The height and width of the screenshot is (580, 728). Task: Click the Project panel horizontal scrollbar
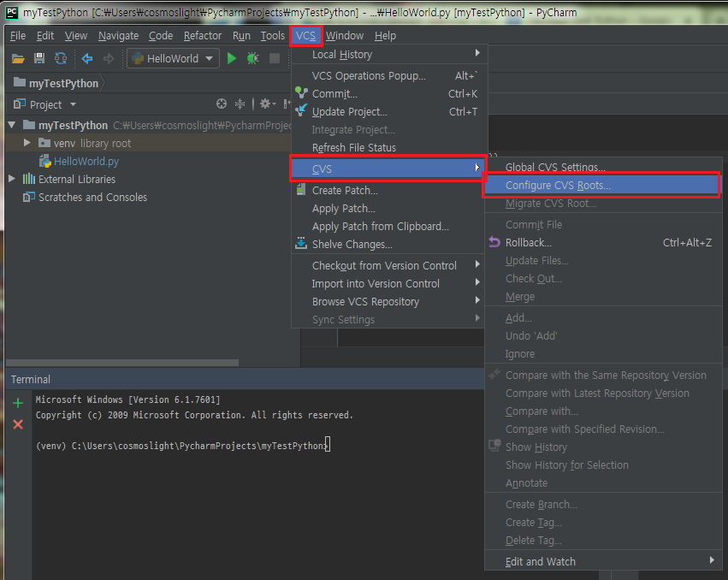point(122,362)
